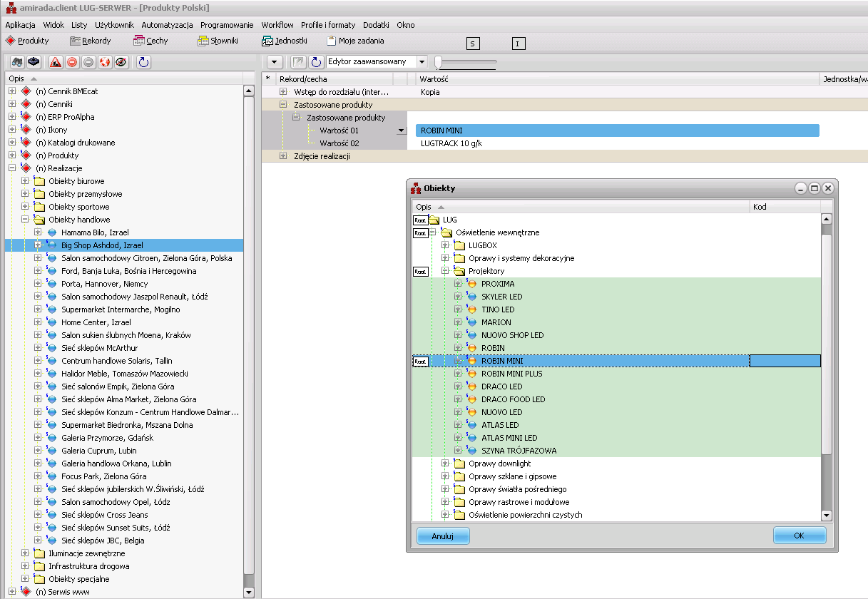Click the crossed-out eye toolbar icon
This screenshot has height=599, width=868.
coord(121,62)
